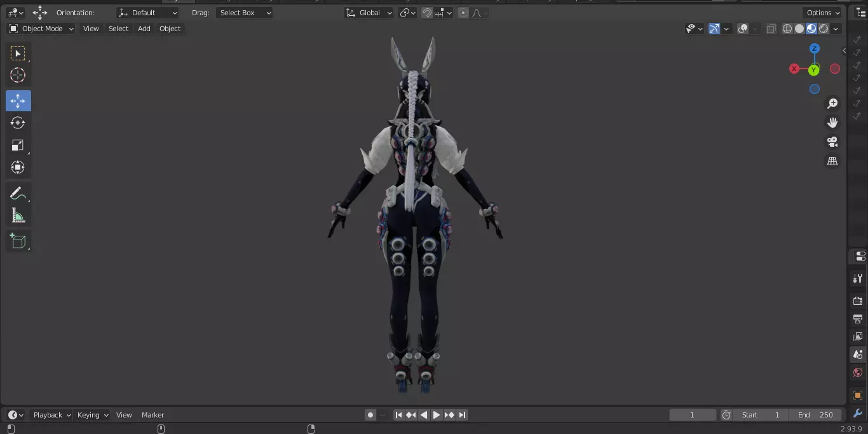868x434 pixels.
Task: Switch to material preview shading
Action: (811, 29)
